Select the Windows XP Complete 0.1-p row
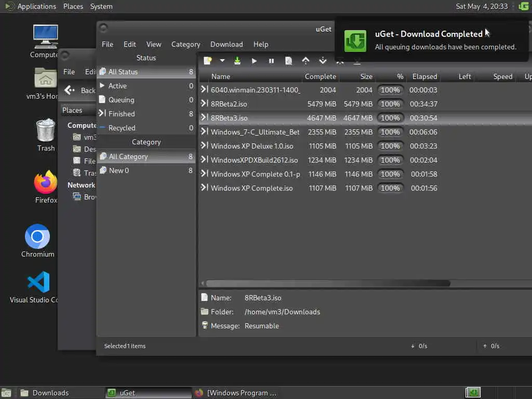Screen dimensions: 532x399 coord(365,174)
